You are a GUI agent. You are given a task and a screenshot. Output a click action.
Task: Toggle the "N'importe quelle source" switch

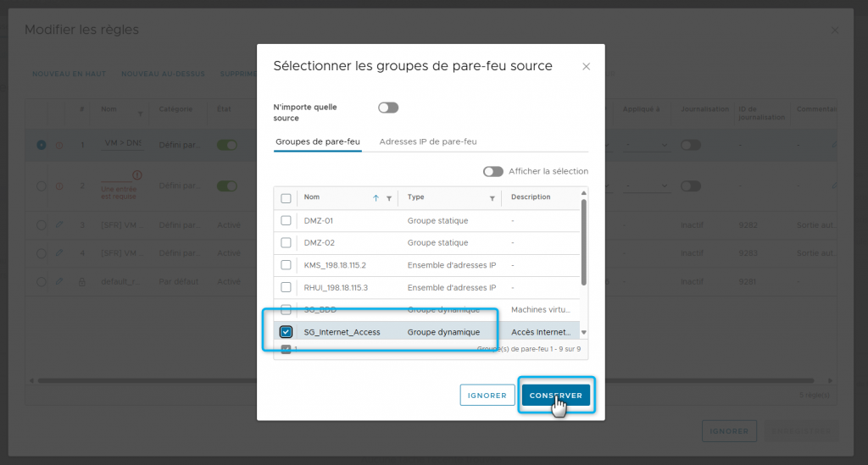[x=388, y=108]
